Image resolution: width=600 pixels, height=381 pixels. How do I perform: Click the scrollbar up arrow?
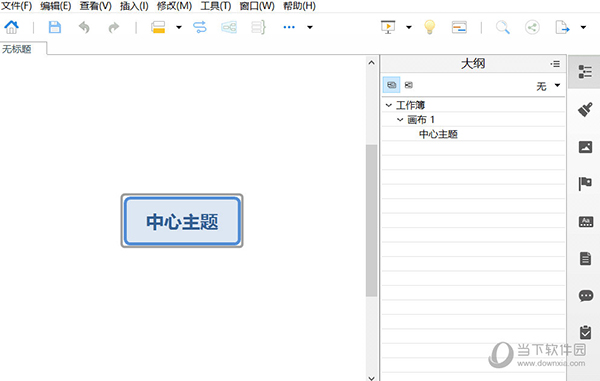371,62
